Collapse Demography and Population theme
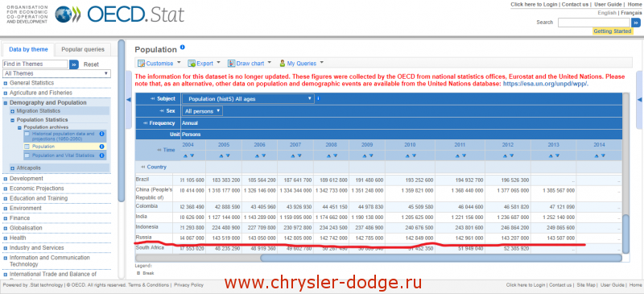 coord(6,103)
